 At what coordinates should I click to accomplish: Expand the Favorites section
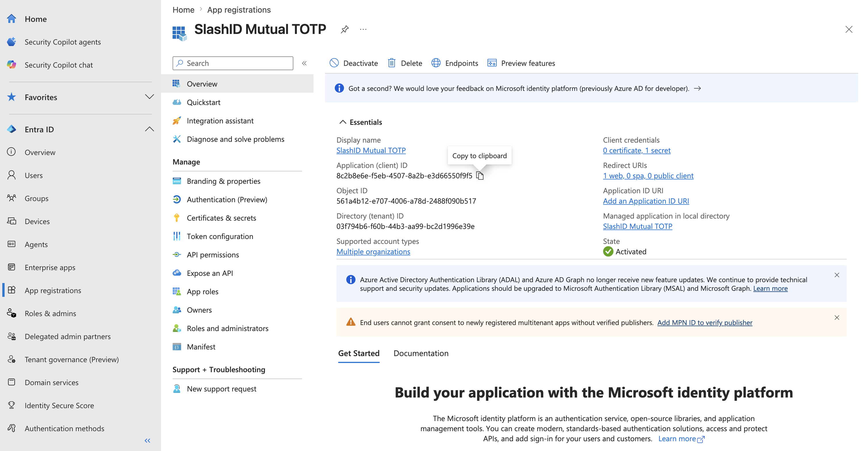(149, 97)
